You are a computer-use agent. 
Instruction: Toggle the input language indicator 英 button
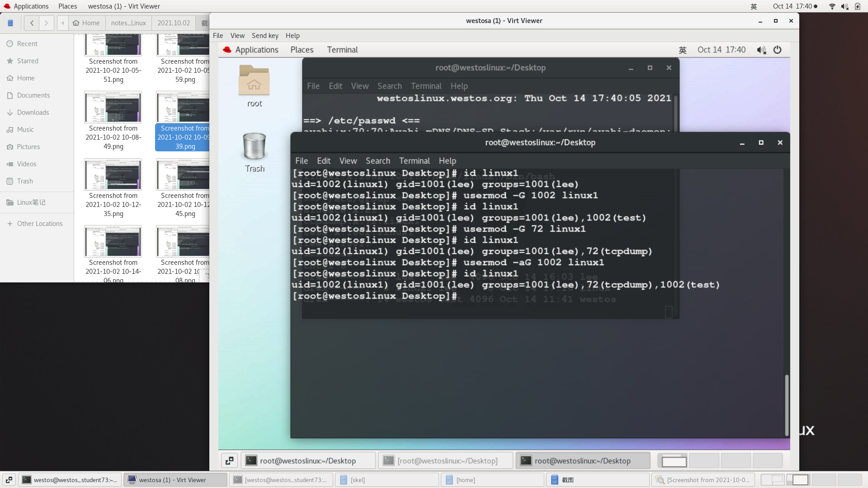coord(681,49)
